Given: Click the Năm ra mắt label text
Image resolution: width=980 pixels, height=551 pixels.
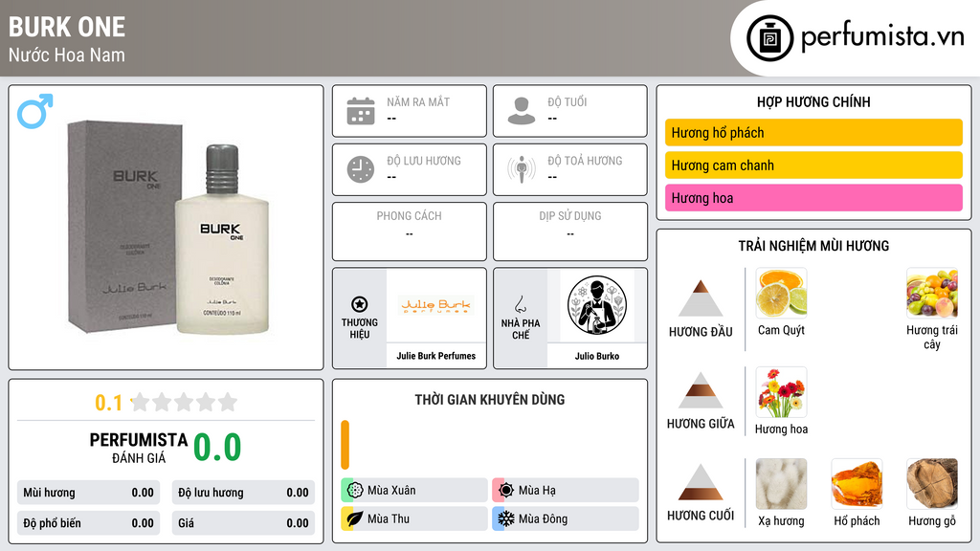Looking at the screenshot, I should point(418,101).
